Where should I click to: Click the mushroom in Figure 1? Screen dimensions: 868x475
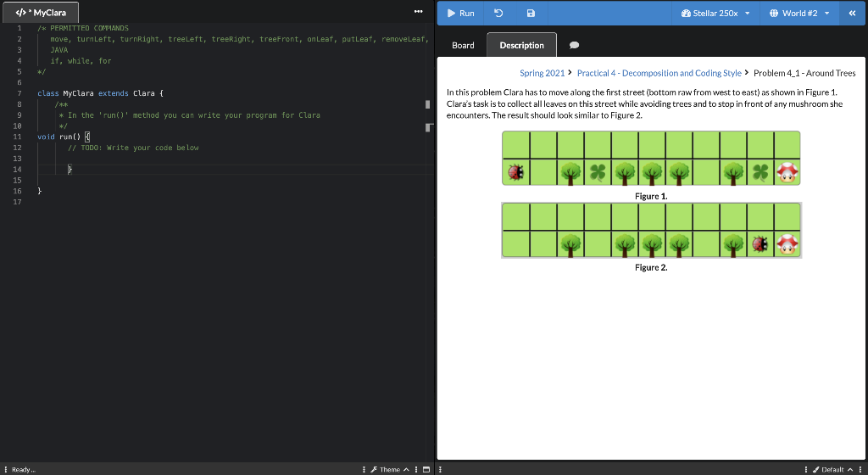click(x=787, y=172)
